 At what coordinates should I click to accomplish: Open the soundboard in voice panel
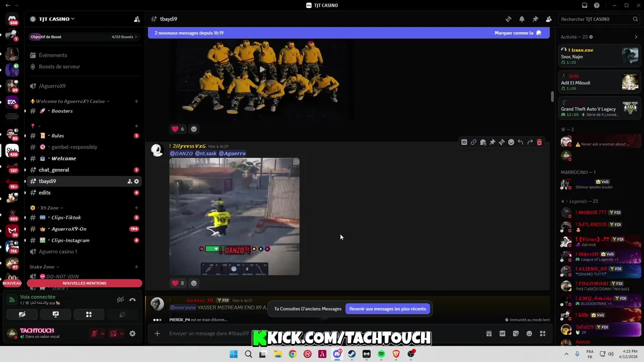[122, 314]
